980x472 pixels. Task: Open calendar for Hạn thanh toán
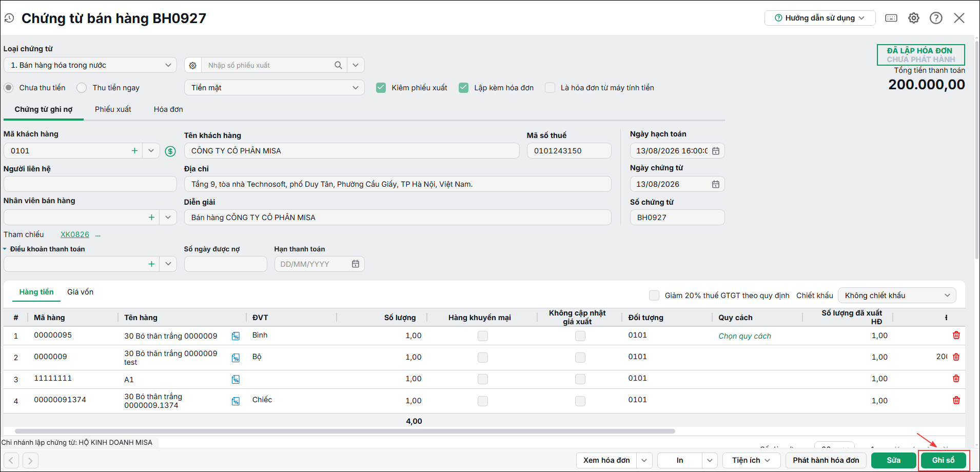pyautogui.click(x=356, y=264)
